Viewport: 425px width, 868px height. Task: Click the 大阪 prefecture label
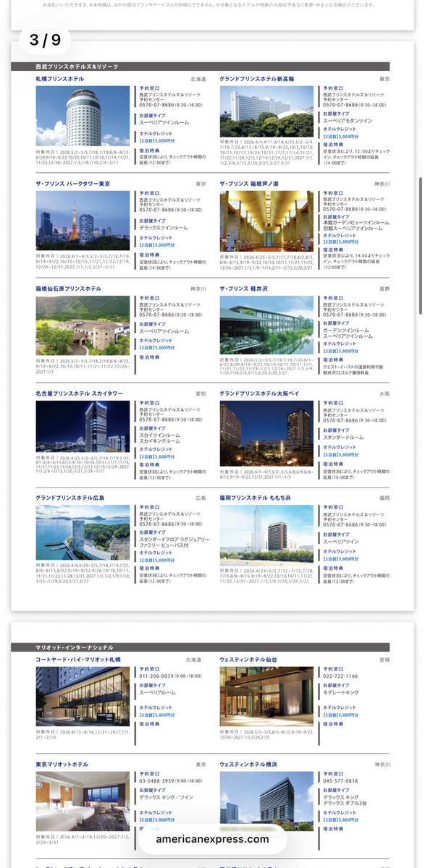tap(385, 393)
